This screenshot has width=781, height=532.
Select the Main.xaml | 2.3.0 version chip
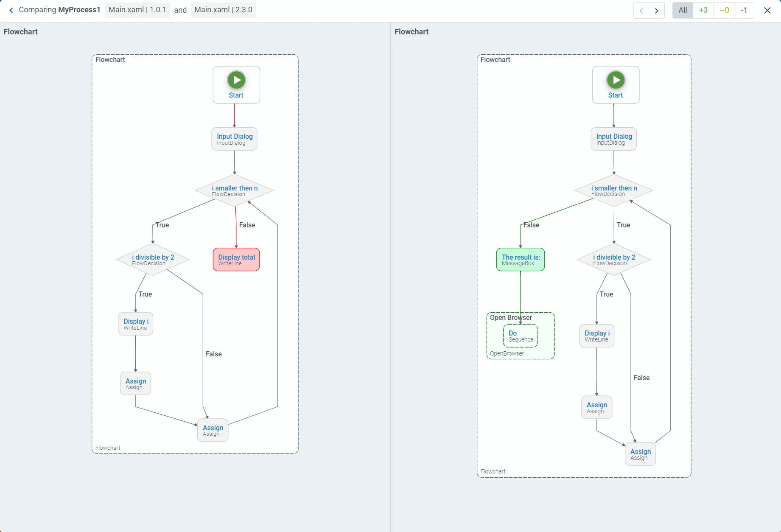(x=223, y=10)
